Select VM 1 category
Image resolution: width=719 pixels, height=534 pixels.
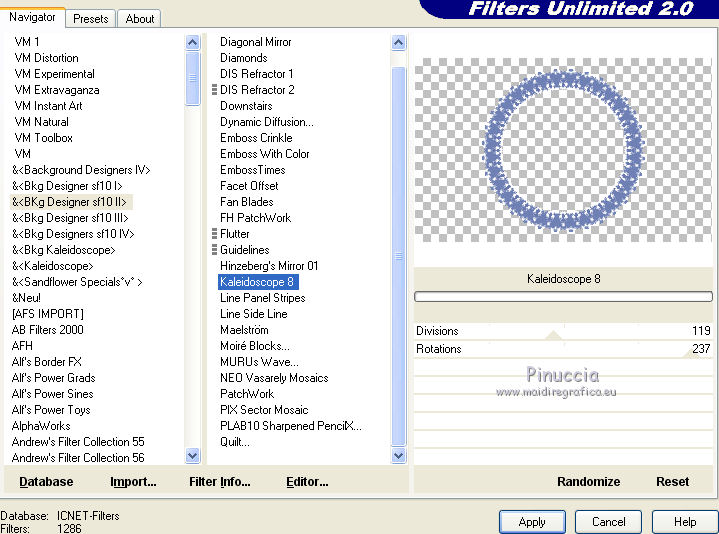click(x=27, y=42)
